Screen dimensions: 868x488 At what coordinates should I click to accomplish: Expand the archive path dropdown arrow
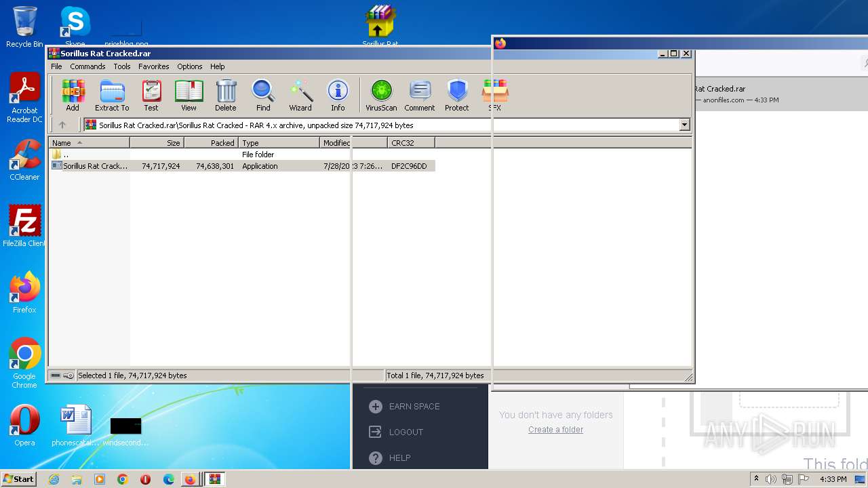[x=684, y=125]
